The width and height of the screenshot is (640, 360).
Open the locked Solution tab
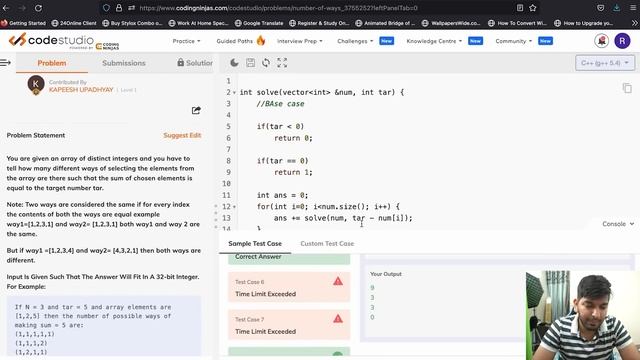(x=195, y=63)
